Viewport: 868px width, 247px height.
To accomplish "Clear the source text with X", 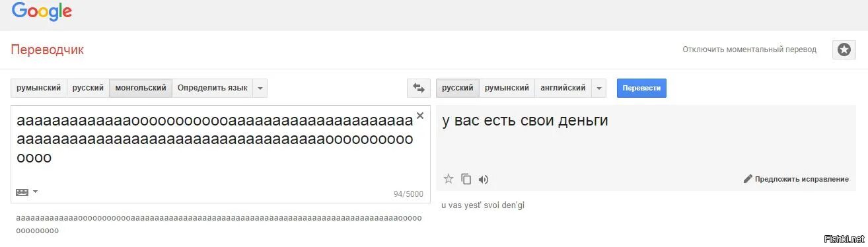I will (x=419, y=116).
